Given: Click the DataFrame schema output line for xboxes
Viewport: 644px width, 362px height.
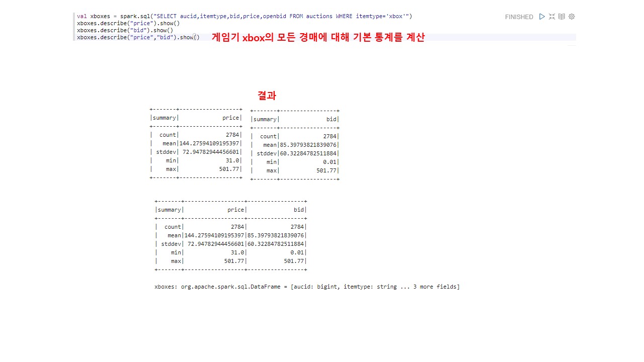Looking at the screenshot, I should point(307,287).
